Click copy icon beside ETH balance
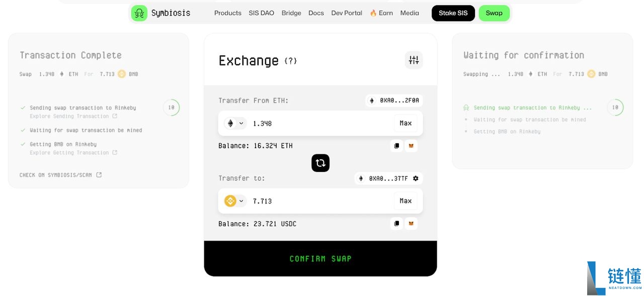Image resolution: width=644 pixels, height=296 pixels. (x=396, y=146)
